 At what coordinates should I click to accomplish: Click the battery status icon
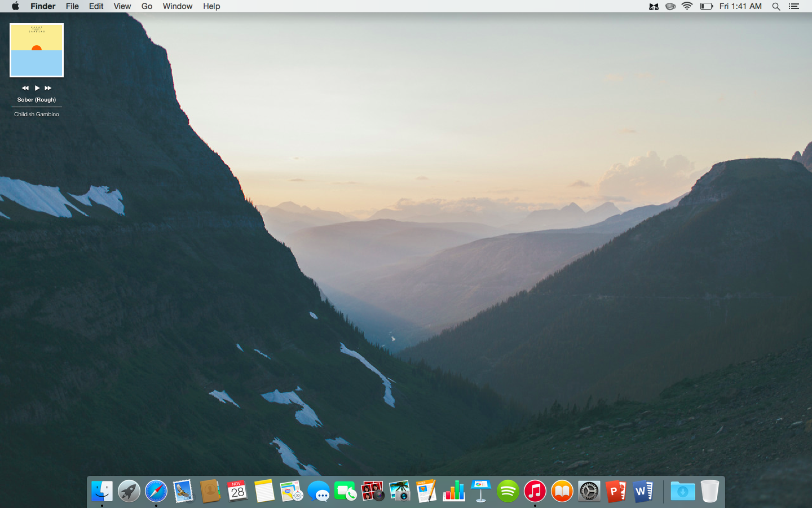pos(707,6)
